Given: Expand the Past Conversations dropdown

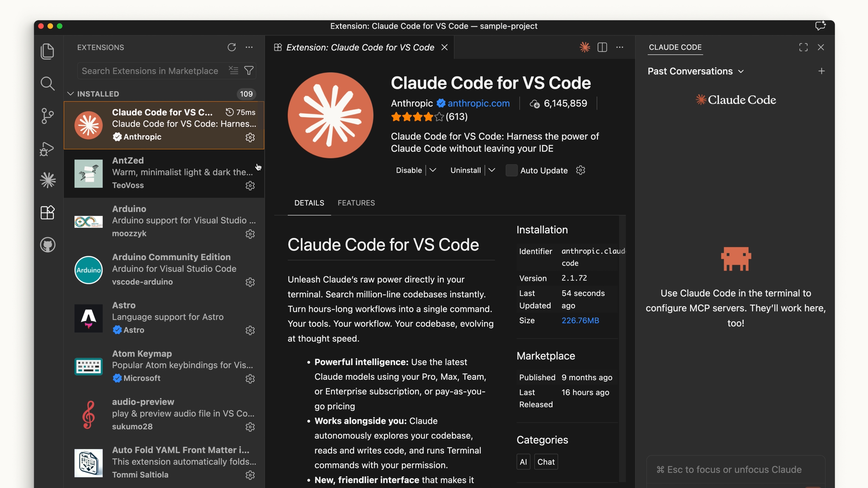Looking at the screenshot, I should (x=741, y=71).
